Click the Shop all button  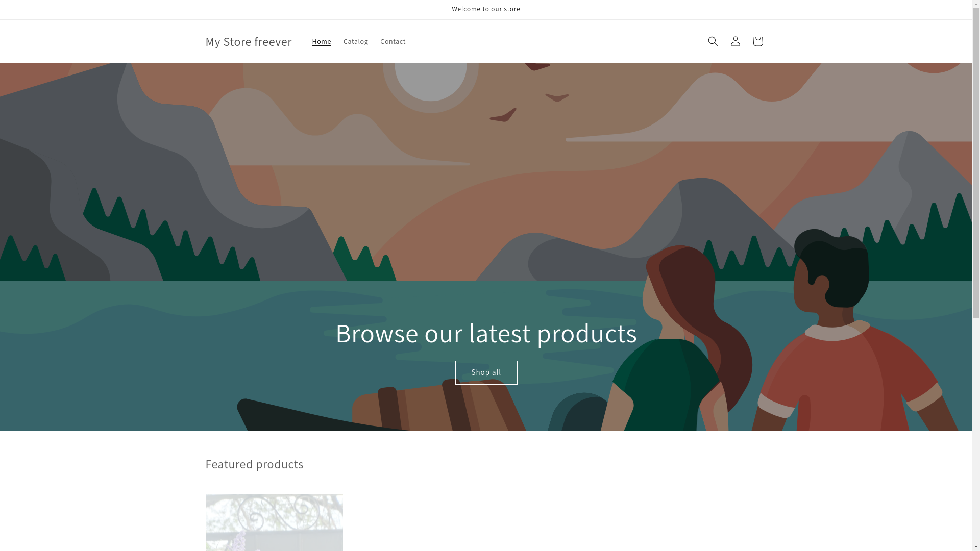[486, 372]
